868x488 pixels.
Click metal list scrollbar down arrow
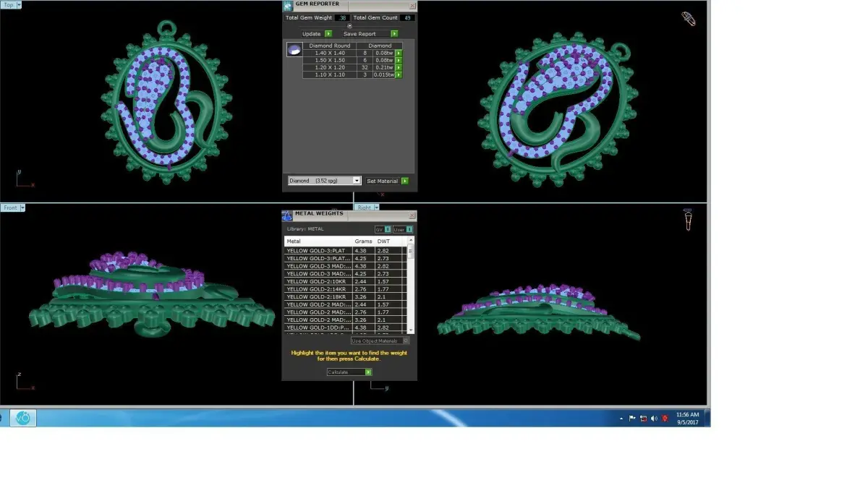(411, 330)
